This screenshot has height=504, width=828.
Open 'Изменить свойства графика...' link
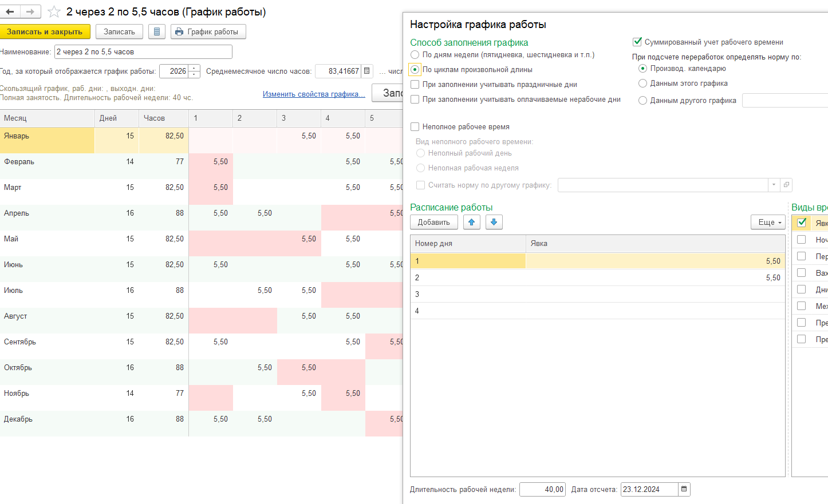pyautogui.click(x=314, y=94)
